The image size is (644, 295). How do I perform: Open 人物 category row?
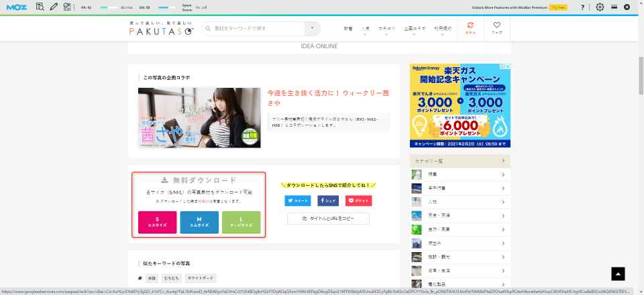pos(460,202)
